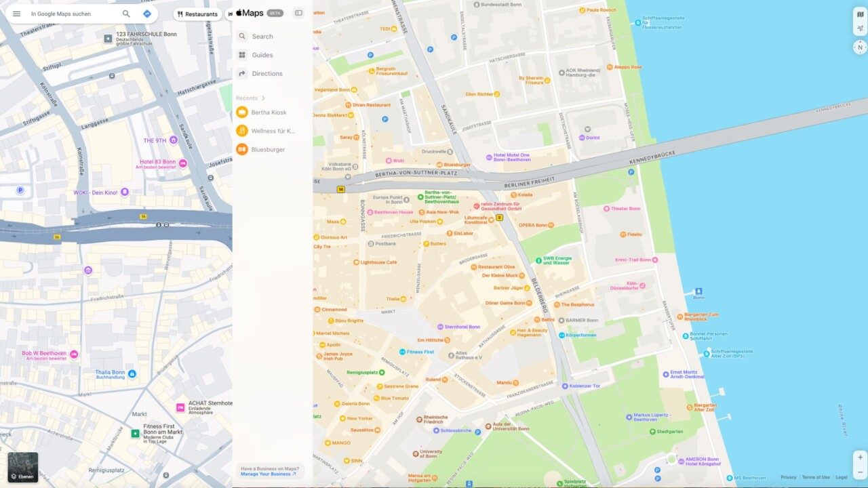
Task: Click the BETA badge beside Apple Maps logo
Action: coord(275,13)
